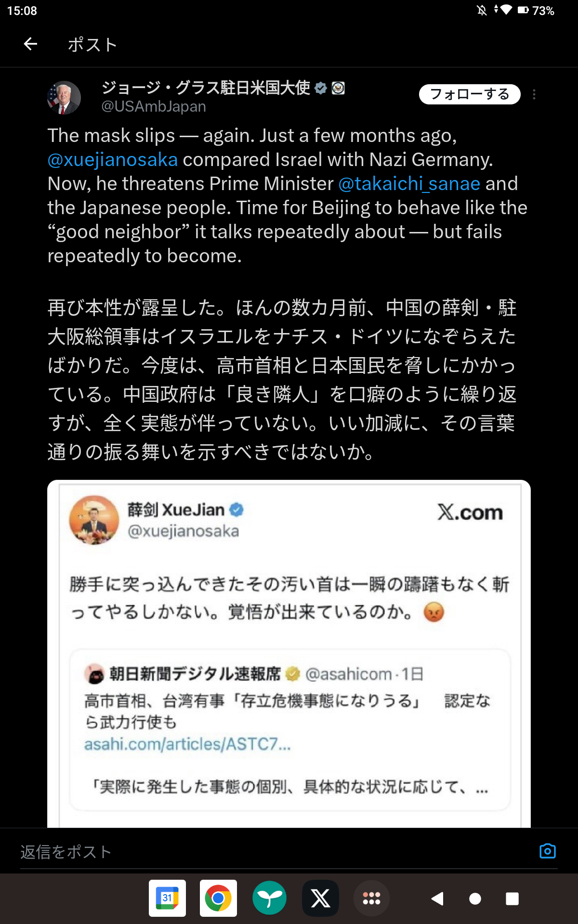This screenshot has height=924, width=578.
Task: Open the @USAmbJapan profile picture
Action: pyautogui.click(x=64, y=98)
